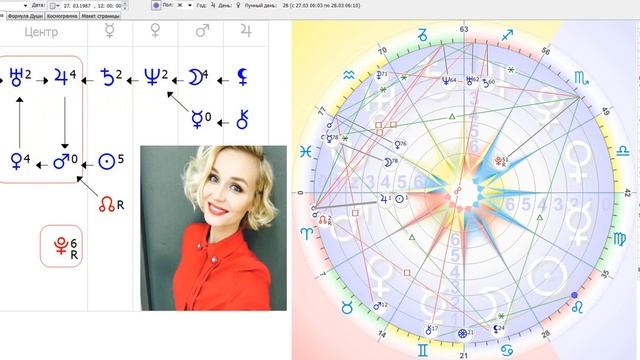Screen dimensions: 640x360
Task: Click the red Pluto marker 53 in the chart
Action: click(x=501, y=161)
